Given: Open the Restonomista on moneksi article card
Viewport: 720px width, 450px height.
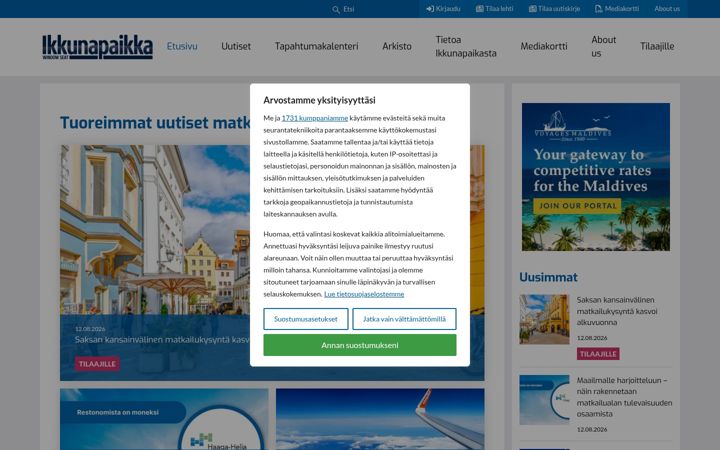Looking at the screenshot, I should coord(164,419).
